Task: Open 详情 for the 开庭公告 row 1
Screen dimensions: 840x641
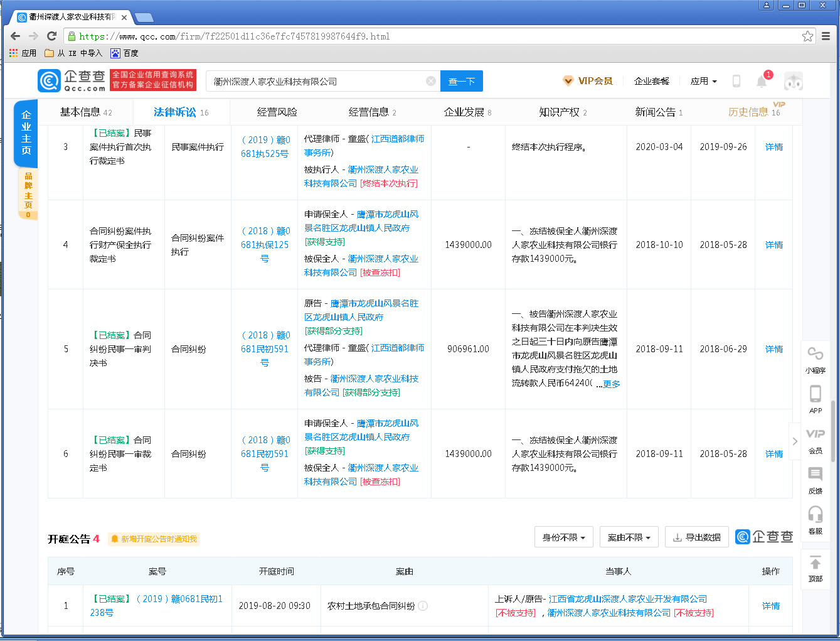Action: point(770,606)
